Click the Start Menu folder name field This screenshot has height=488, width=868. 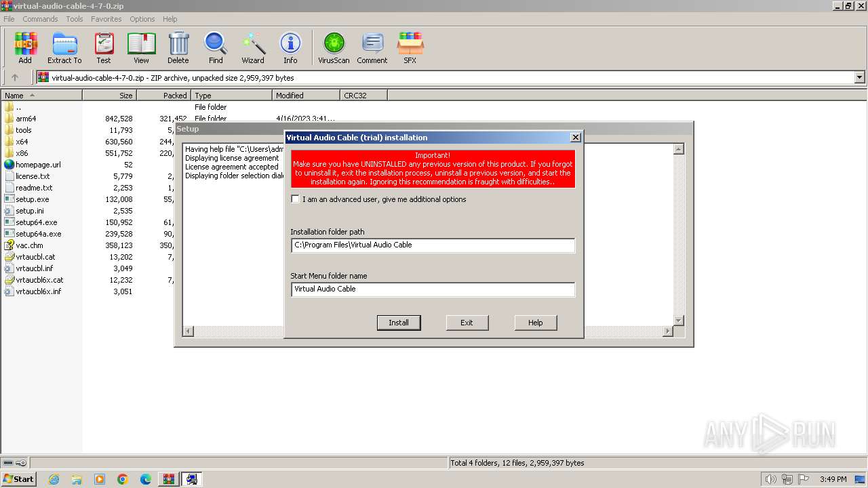pyautogui.click(x=433, y=289)
